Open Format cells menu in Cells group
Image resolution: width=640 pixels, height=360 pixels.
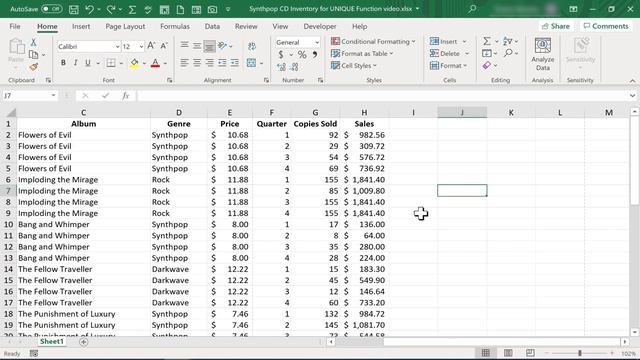tap(448, 65)
